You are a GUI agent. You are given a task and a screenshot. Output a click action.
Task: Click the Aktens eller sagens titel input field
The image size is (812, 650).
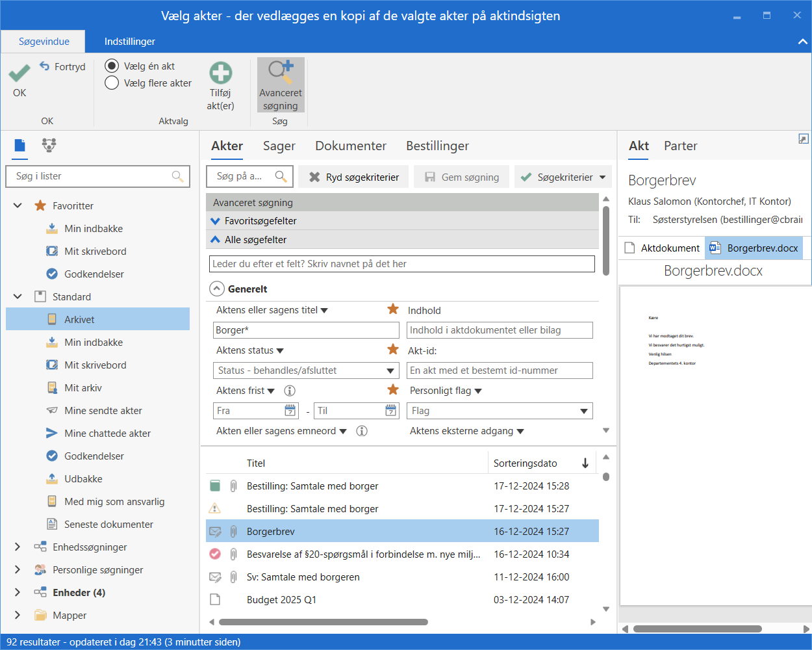click(x=306, y=330)
